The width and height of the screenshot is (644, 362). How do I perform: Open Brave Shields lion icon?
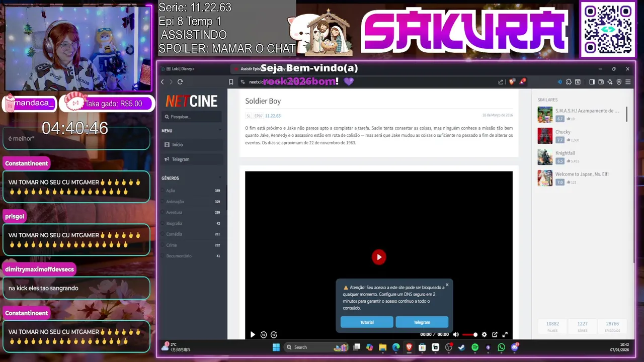point(512,82)
